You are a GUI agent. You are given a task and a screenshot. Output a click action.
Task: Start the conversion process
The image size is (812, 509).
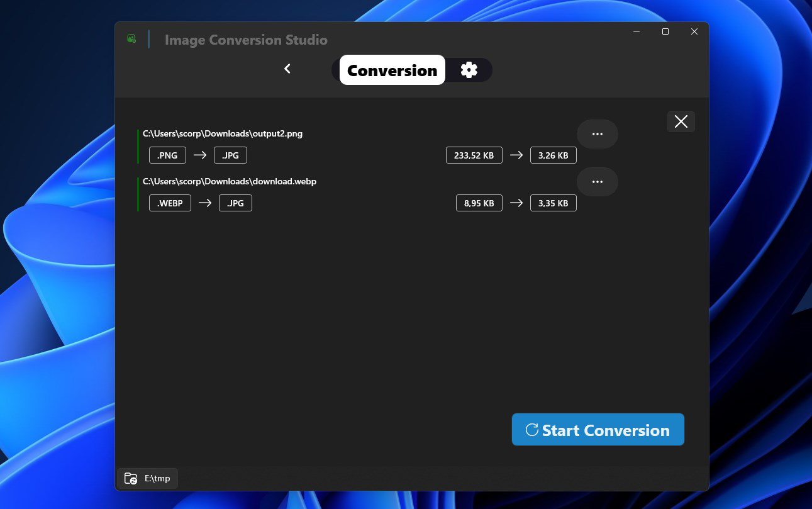point(598,430)
